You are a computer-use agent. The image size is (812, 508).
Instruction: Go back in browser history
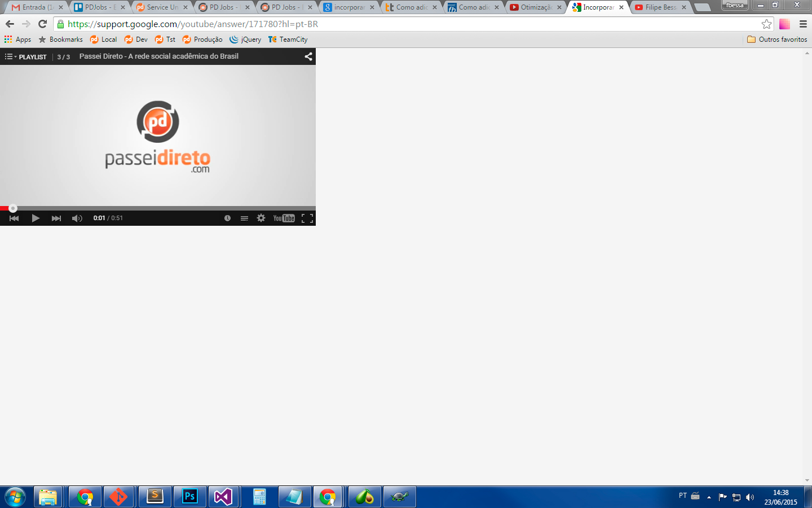pyautogui.click(x=10, y=24)
